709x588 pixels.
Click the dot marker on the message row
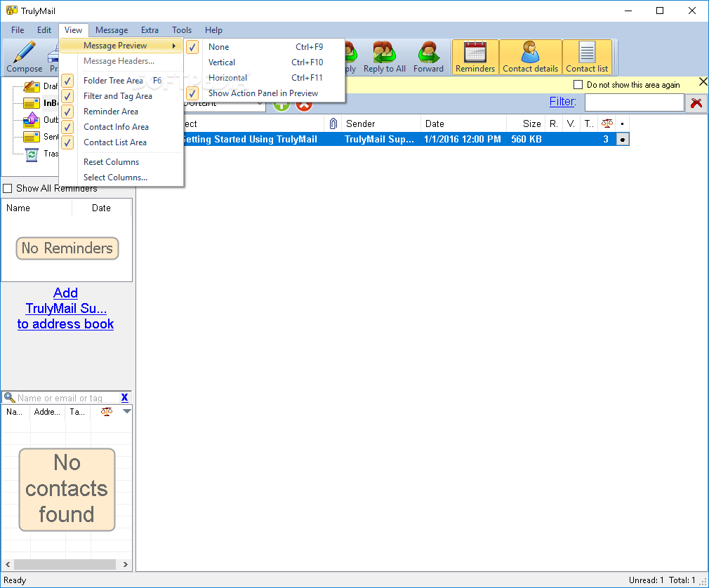coord(623,140)
